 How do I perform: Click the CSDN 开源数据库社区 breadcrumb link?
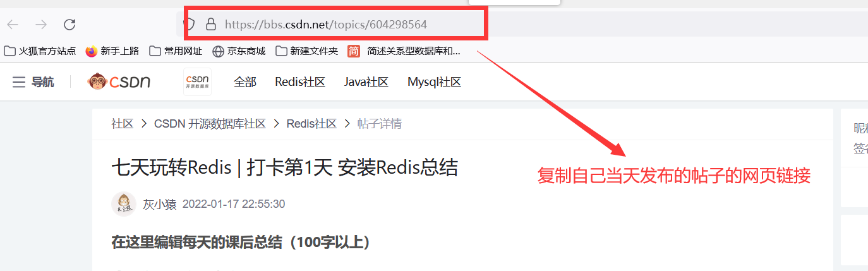(210, 124)
